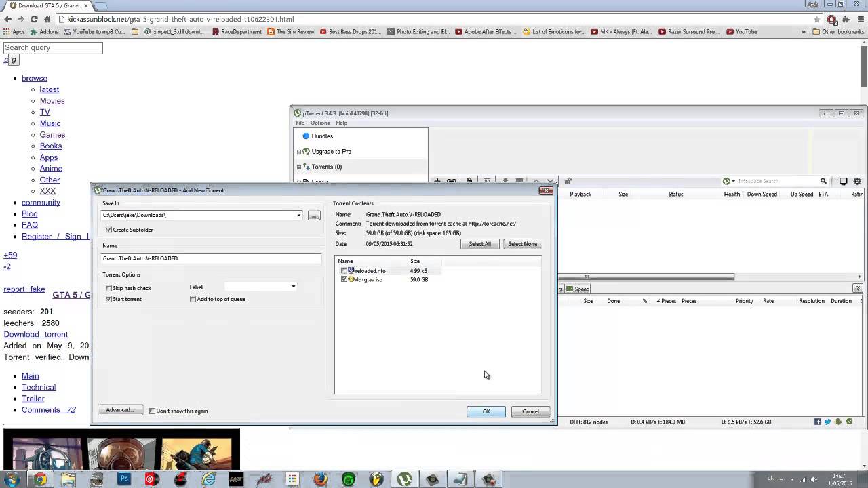Screen dimensions: 868x488
Task: Bookmark this page with the star icon
Action: (816, 19)
